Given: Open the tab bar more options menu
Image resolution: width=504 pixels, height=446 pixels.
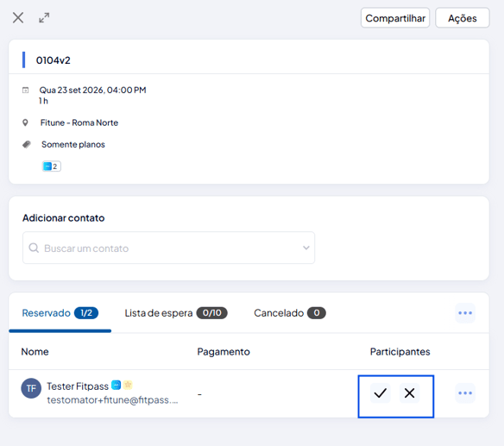Looking at the screenshot, I should click(465, 313).
